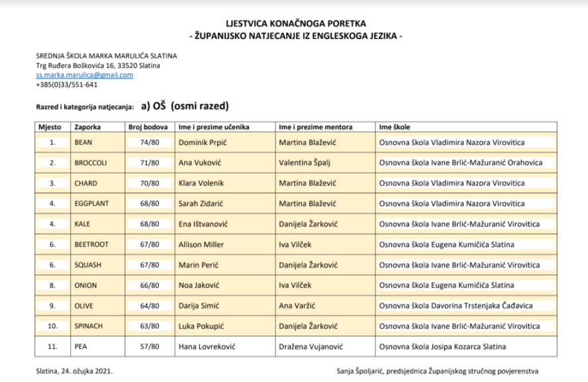Click the Razred i kategorija natjecanja label
The height and width of the screenshot is (382, 588).
tap(85, 107)
